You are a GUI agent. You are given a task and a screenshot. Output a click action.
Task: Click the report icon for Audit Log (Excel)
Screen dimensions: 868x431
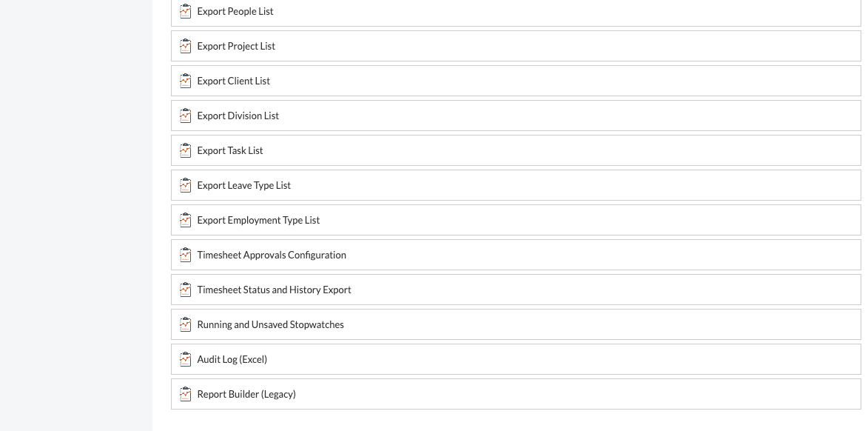click(185, 359)
